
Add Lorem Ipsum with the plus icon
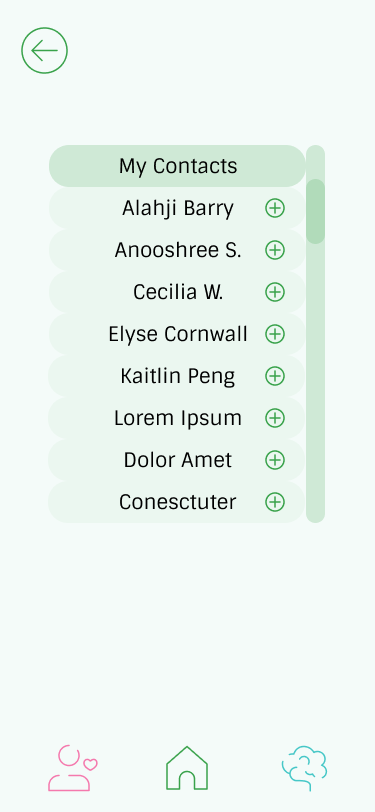[275, 418]
